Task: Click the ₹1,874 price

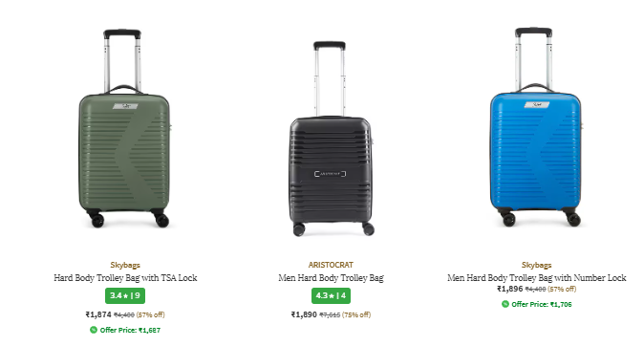Action: click(98, 314)
